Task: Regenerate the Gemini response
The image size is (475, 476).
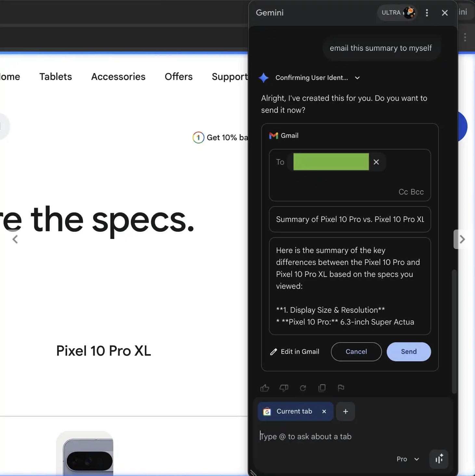Action: 303,388
